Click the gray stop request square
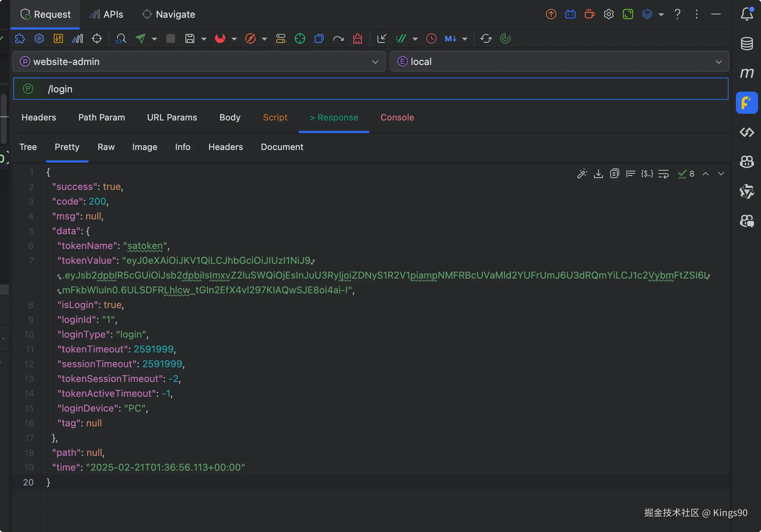The height and width of the screenshot is (532, 761). click(x=170, y=38)
